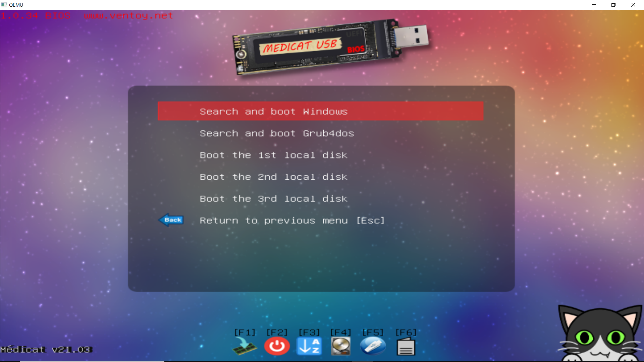Click the F1 memory disk icon
644x362 pixels.
click(245, 346)
